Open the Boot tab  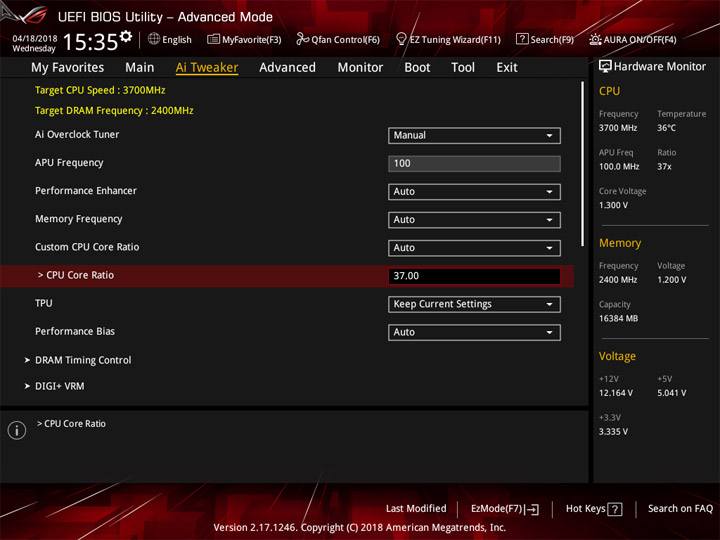[417, 68]
